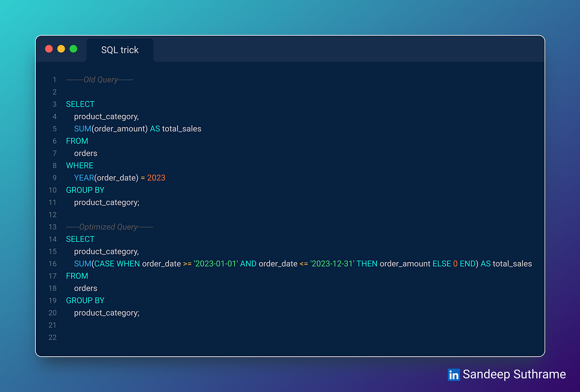
Task: Click the Old Query comment header
Action: coord(100,79)
